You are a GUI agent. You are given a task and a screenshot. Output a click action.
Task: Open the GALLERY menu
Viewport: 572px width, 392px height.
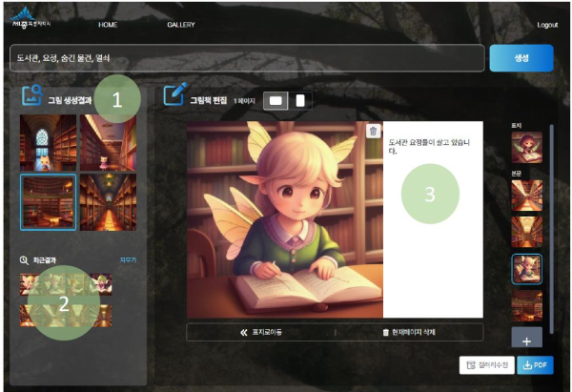click(x=180, y=25)
